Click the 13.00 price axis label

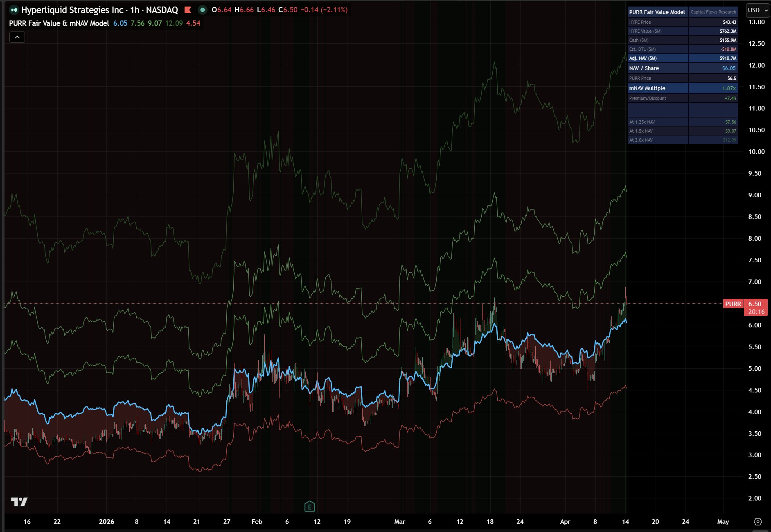pyautogui.click(x=756, y=22)
